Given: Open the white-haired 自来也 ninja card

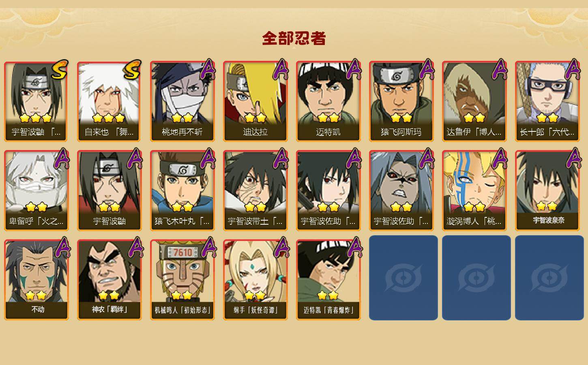Looking at the screenshot, I should pos(109,101).
